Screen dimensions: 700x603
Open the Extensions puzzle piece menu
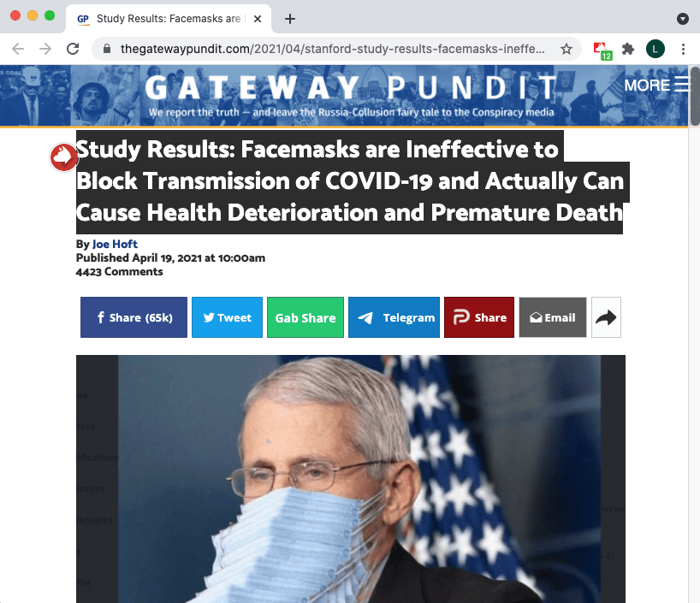[628, 49]
